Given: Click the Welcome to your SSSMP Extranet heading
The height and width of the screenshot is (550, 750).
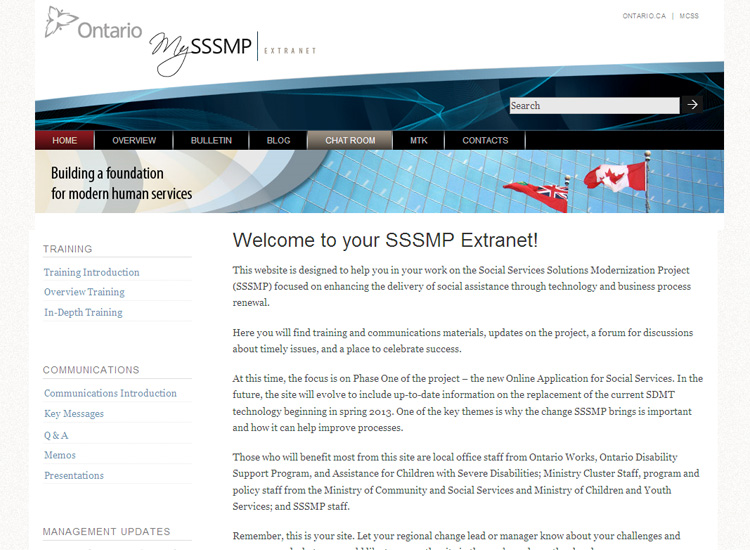Looking at the screenshot, I should 385,240.
